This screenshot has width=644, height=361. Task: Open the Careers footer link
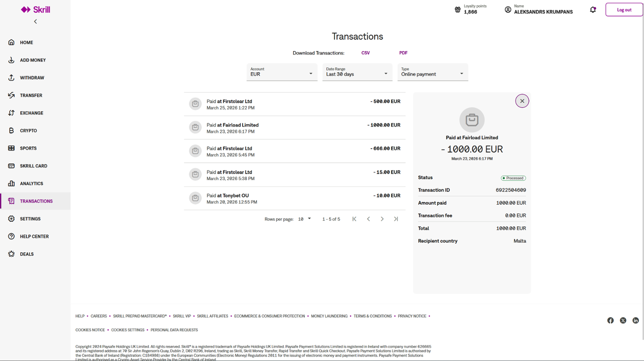click(x=99, y=316)
